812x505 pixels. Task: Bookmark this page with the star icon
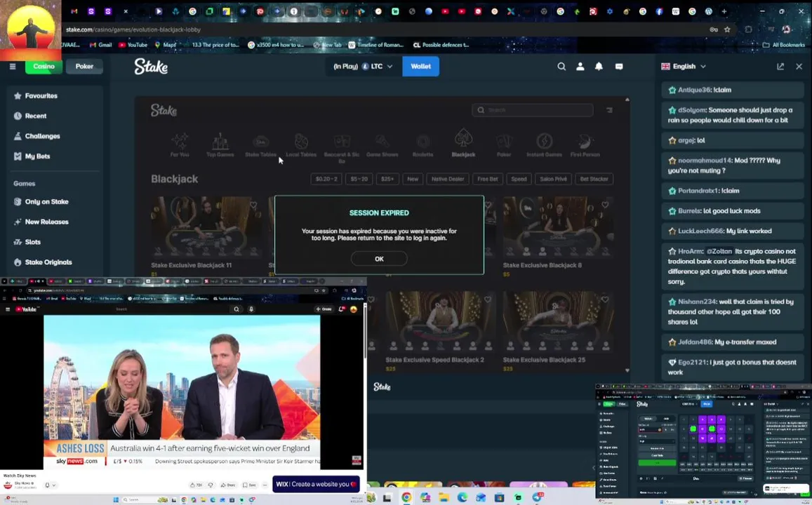click(x=727, y=29)
